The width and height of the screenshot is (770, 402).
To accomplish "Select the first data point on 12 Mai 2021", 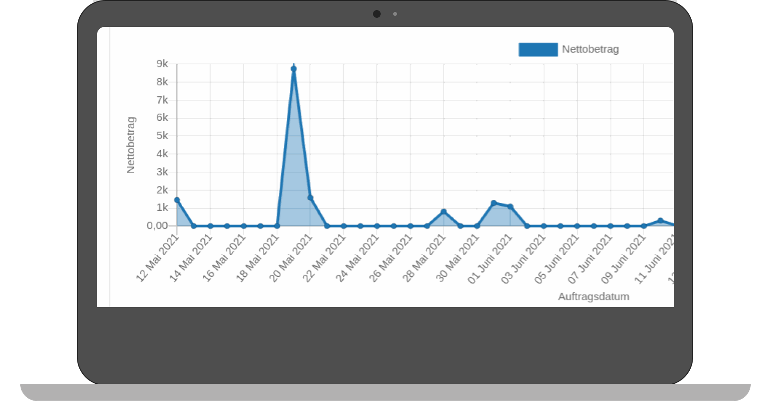I will 177,200.
